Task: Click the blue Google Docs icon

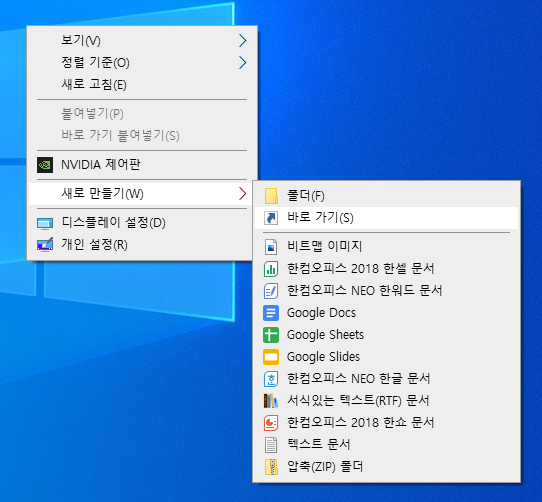Action: point(271,313)
